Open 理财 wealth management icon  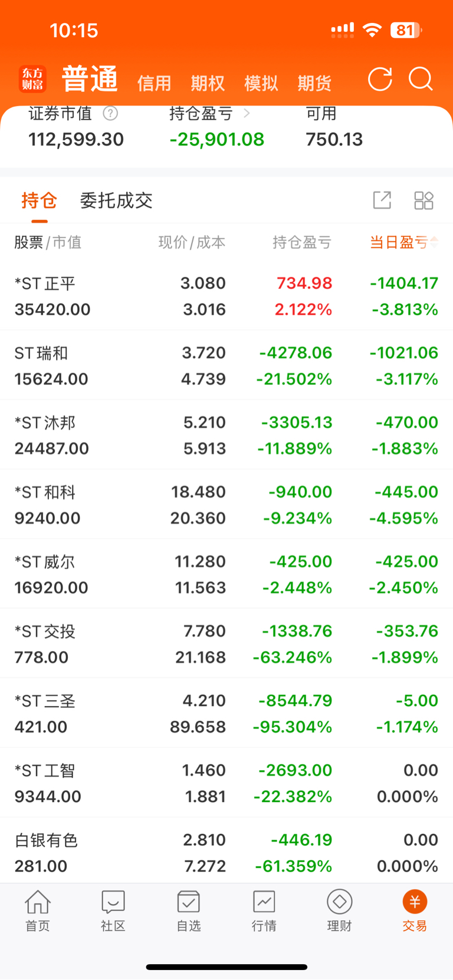[x=340, y=910]
